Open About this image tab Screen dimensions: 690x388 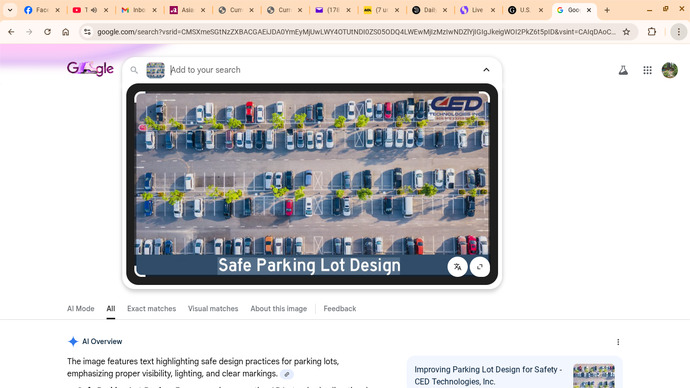tap(279, 309)
